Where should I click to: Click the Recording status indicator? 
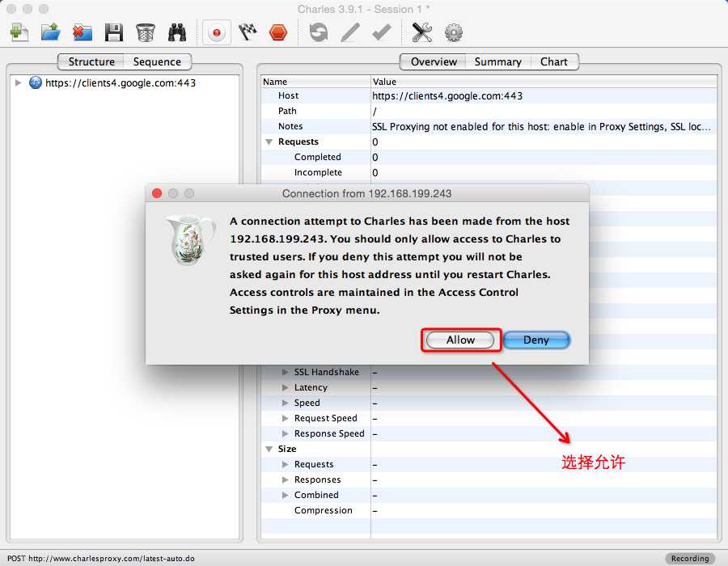tap(690, 558)
